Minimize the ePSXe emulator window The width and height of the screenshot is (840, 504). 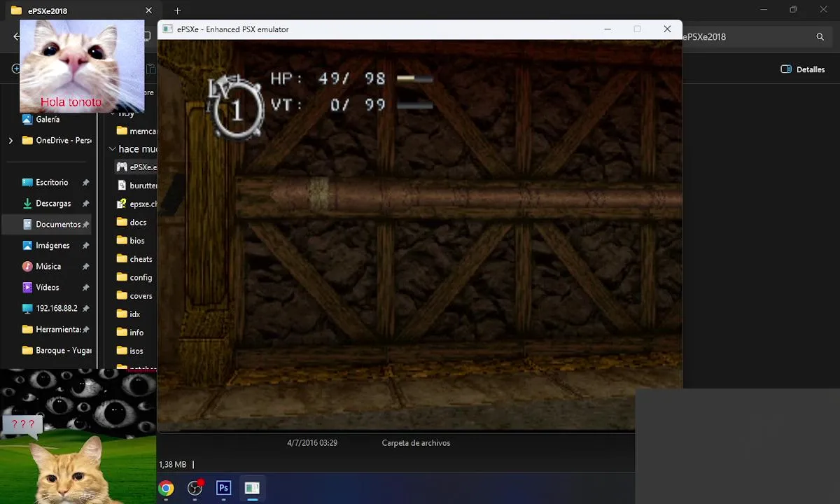point(608,29)
